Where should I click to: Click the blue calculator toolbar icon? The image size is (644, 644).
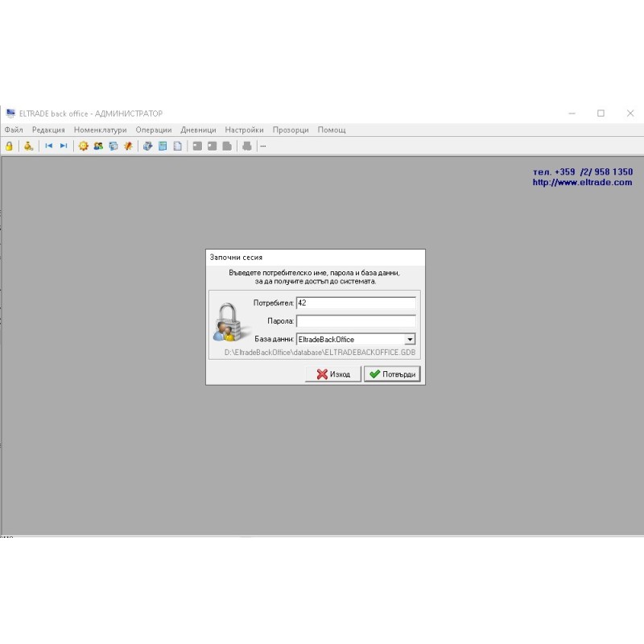[x=163, y=146]
